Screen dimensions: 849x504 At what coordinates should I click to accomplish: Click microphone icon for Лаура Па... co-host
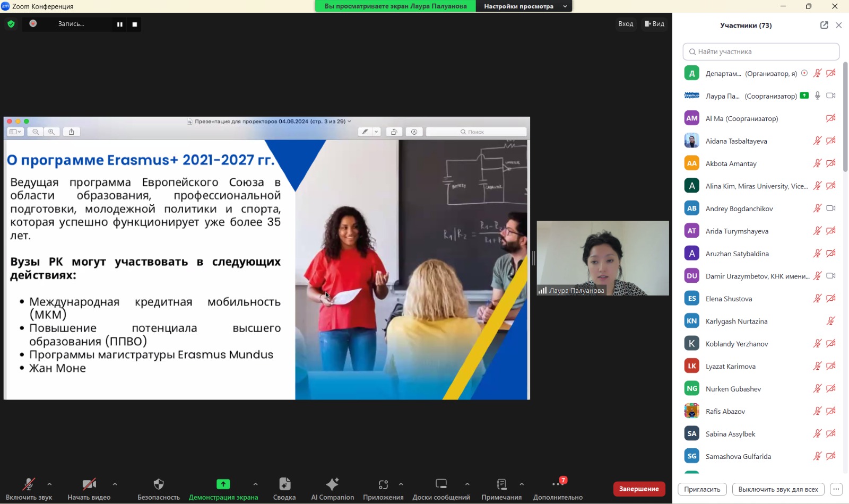pyautogui.click(x=818, y=95)
